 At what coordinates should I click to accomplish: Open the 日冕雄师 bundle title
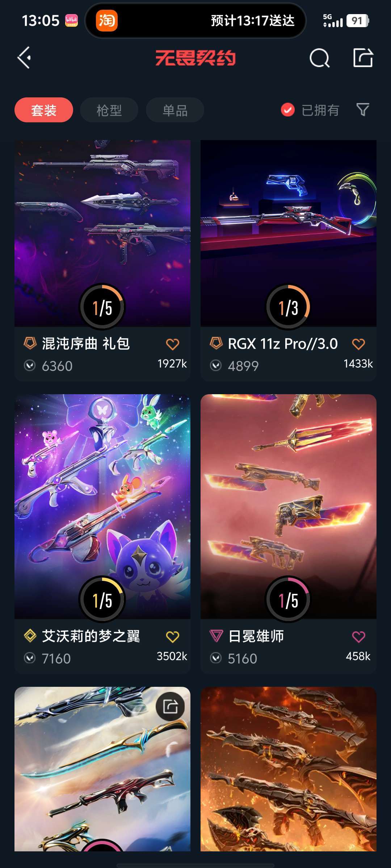pos(256,636)
